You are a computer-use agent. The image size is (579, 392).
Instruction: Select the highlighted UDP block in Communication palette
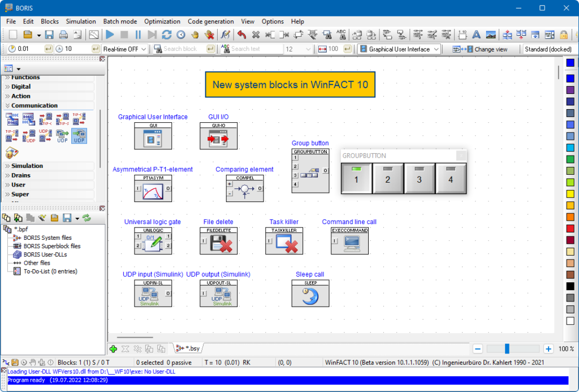79,136
